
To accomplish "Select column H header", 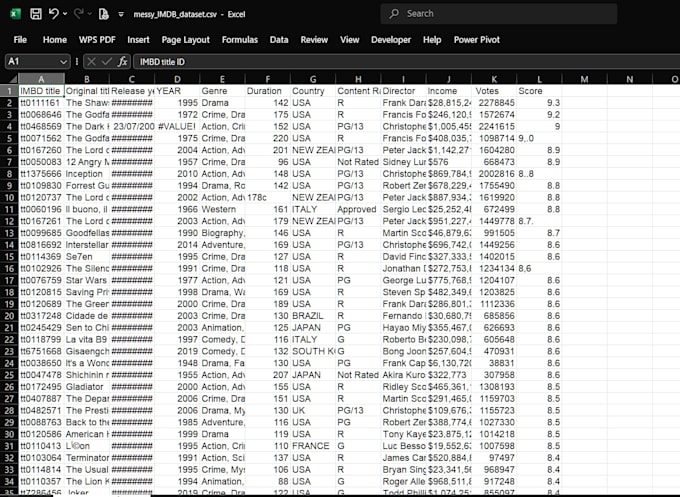I will click(x=358, y=79).
